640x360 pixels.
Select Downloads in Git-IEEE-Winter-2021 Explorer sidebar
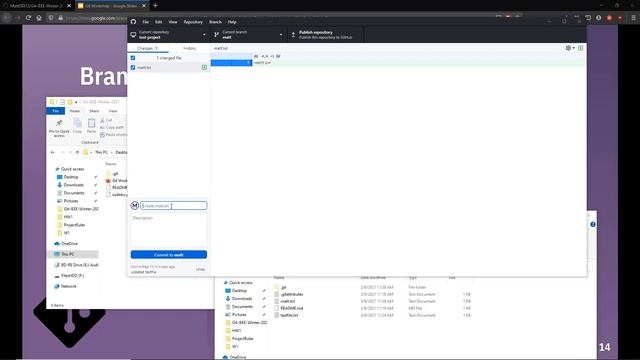coord(73,185)
